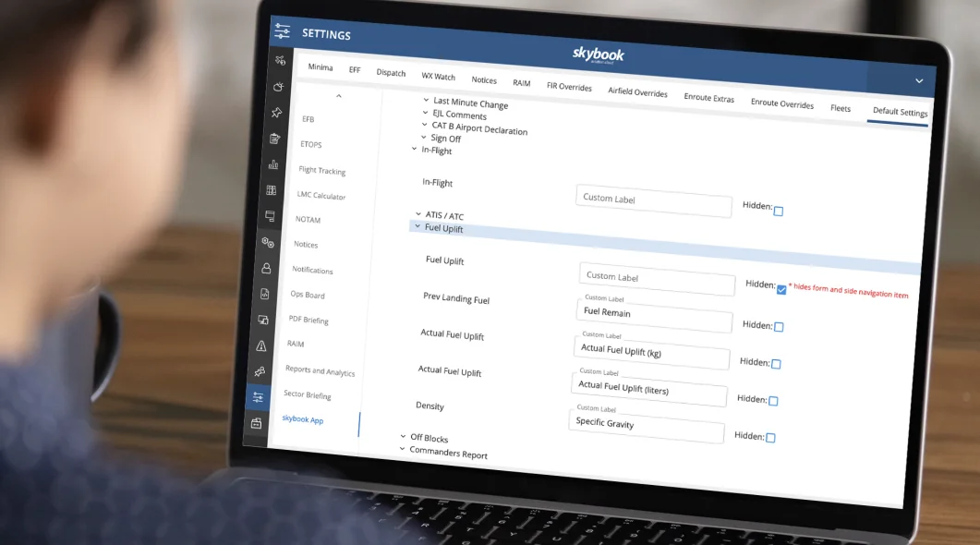Open Flight Tracking in the side list

tap(321, 170)
